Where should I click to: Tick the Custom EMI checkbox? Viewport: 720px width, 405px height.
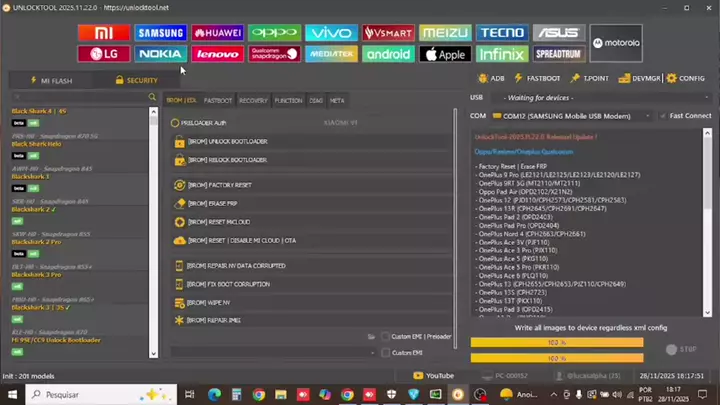386,352
